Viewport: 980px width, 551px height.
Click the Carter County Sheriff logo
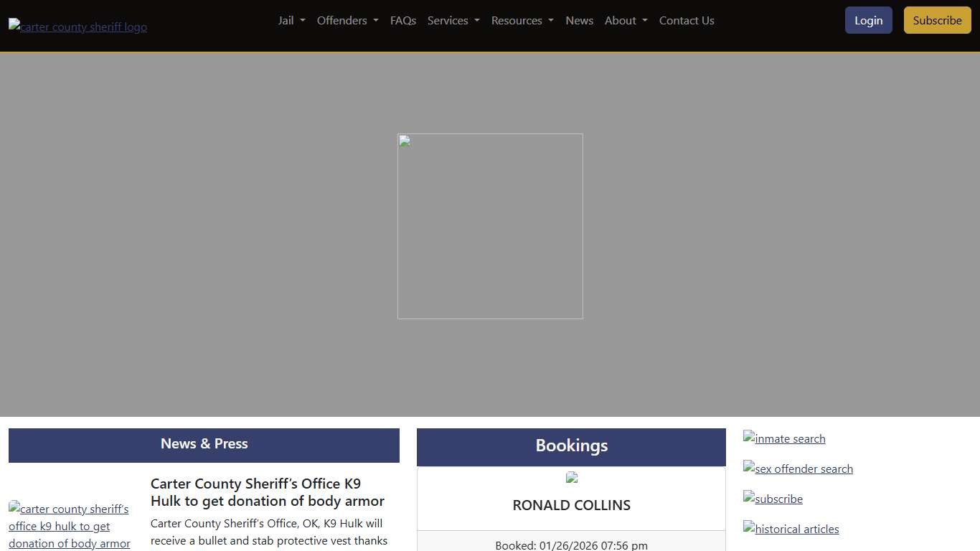point(77,27)
